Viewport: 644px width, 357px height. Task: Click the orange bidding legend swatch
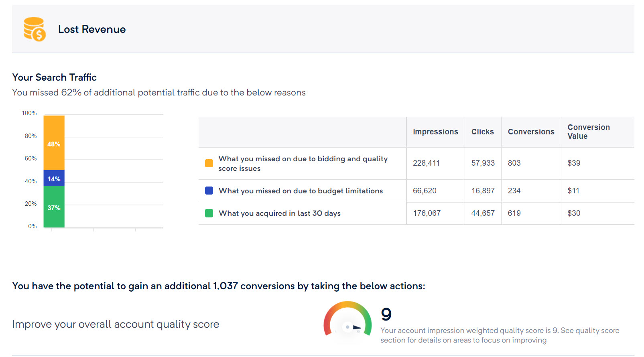click(x=209, y=163)
